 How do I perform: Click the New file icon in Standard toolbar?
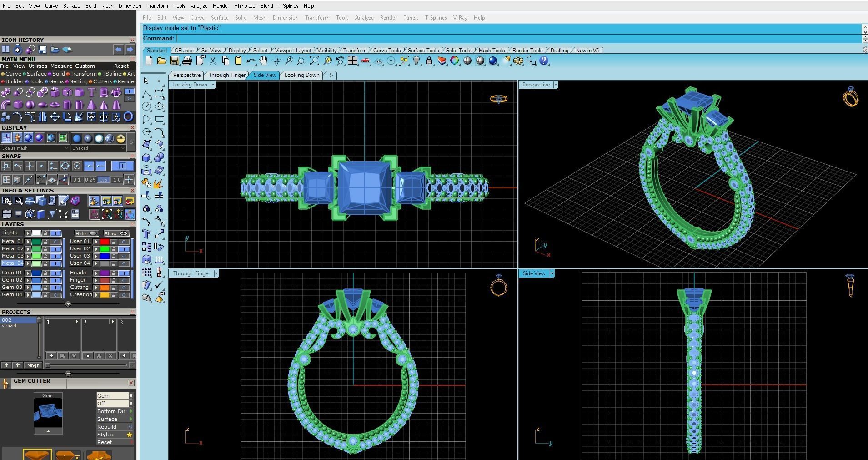coord(149,61)
